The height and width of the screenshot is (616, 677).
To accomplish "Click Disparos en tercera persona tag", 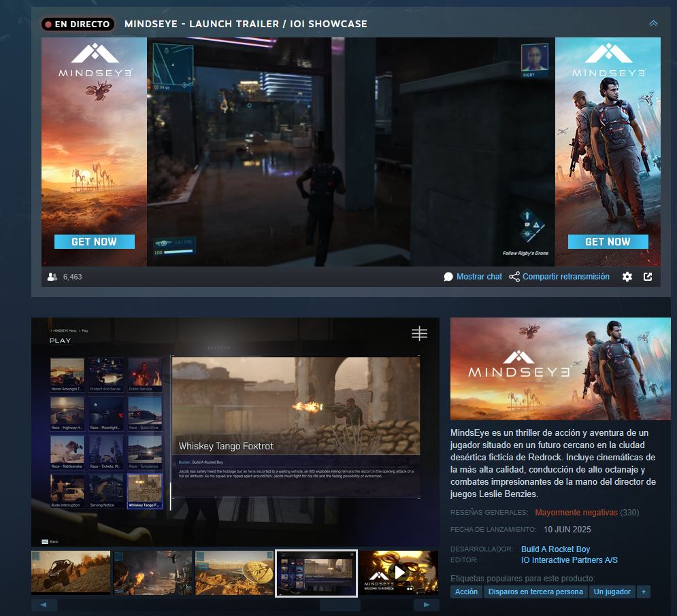I will pos(535,592).
